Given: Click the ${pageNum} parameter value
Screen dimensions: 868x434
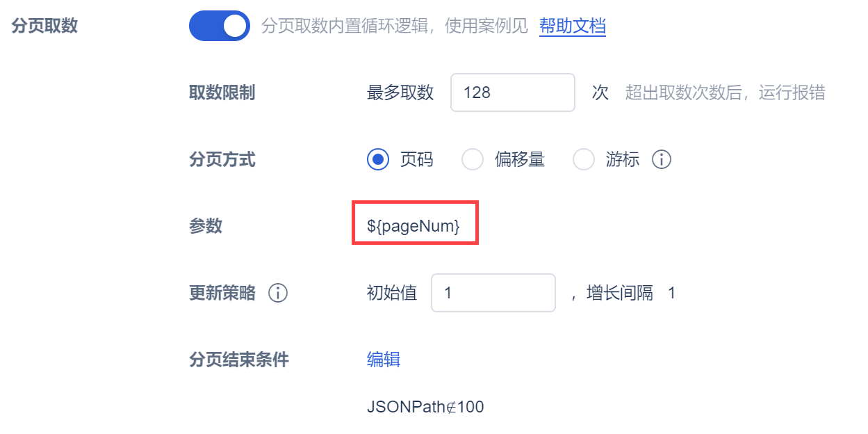Looking at the screenshot, I should pyautogui.click(x=413, y=226).
